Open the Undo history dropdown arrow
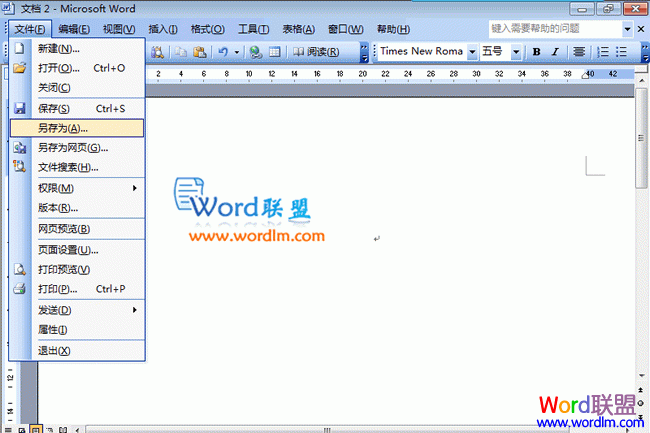Image resolution: width=650 pixels, height=433 pixels. 237,52
